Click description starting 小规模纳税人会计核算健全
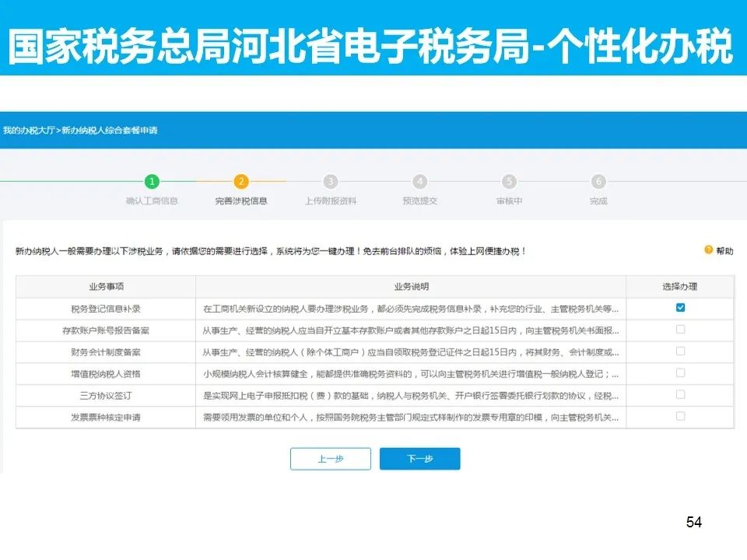The image size is (747, 560). [x=411, y=374]
